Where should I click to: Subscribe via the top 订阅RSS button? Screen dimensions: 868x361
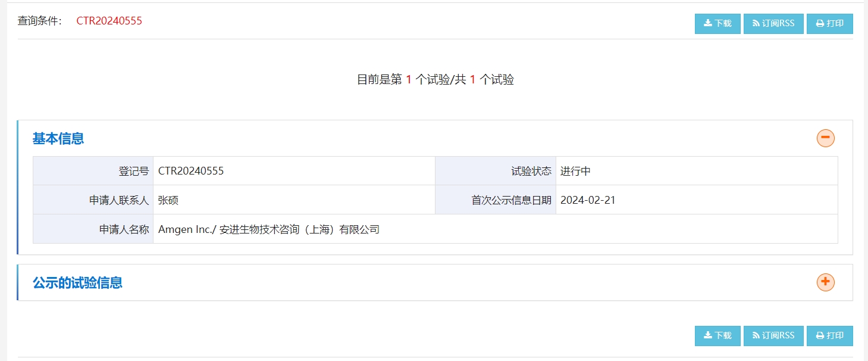(773, 24)
